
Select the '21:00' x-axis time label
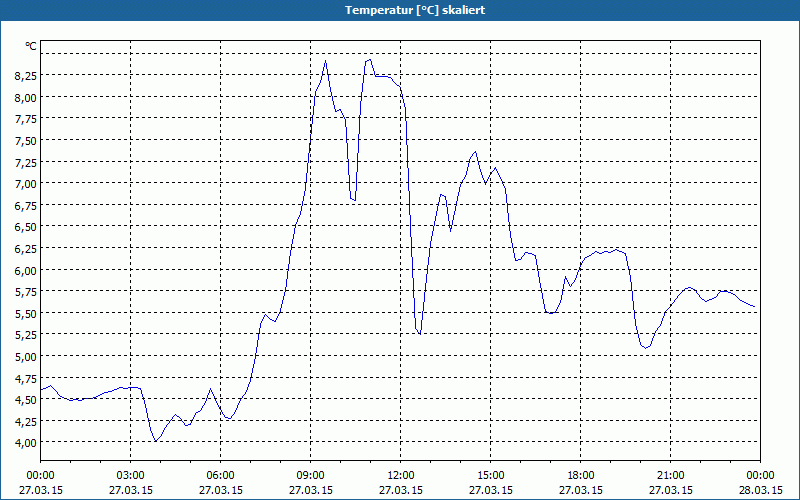670,476
